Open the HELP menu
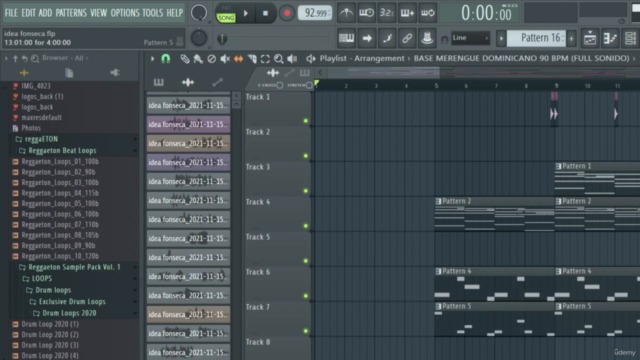The width and height of the screenshot is (640, 360). 175,13
